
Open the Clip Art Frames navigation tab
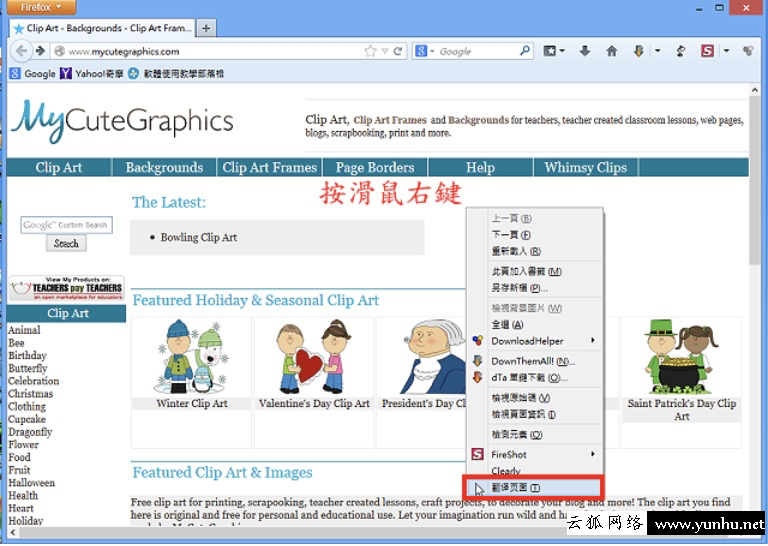click(x=269, y=167)
